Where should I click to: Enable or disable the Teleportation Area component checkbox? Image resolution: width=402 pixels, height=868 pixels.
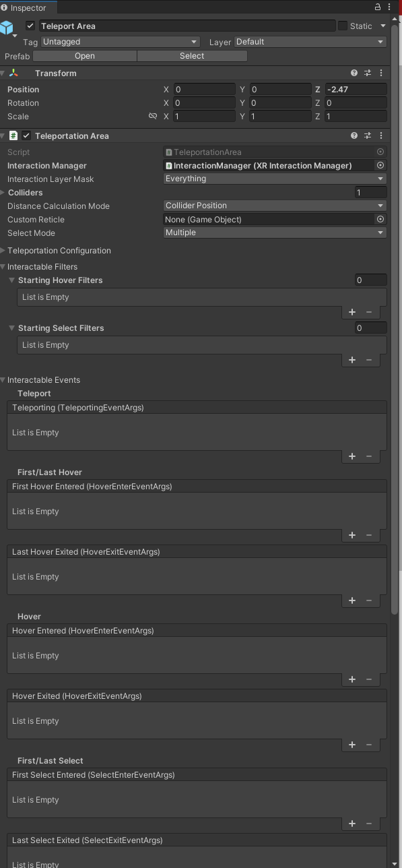tap(25, 135)
